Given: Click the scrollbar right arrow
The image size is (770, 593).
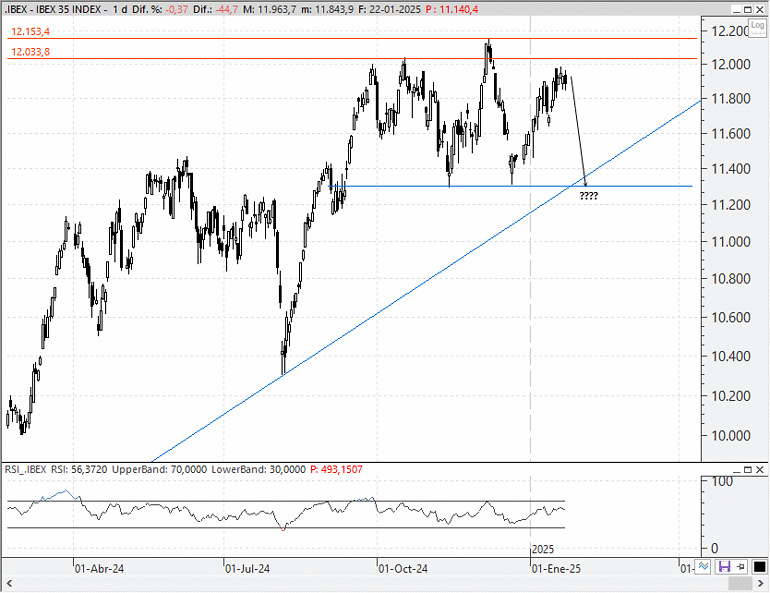Looking at the screenshot, I should (761, 583).
